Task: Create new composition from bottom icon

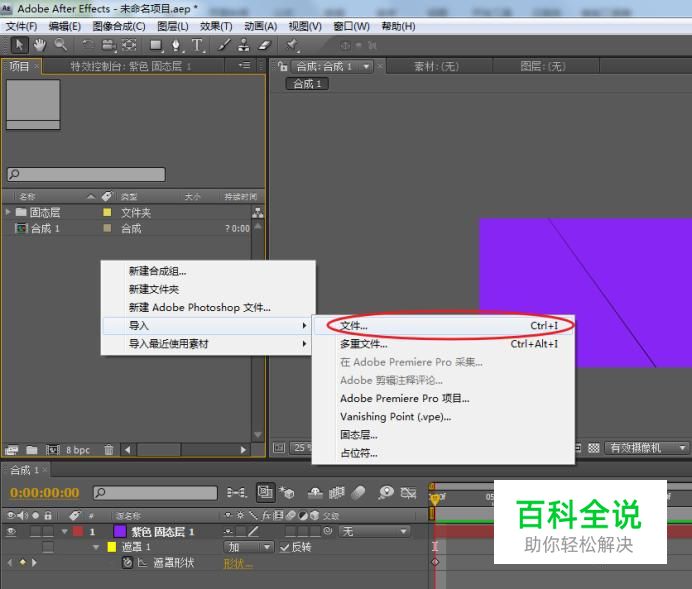Action: pos(53,450)
